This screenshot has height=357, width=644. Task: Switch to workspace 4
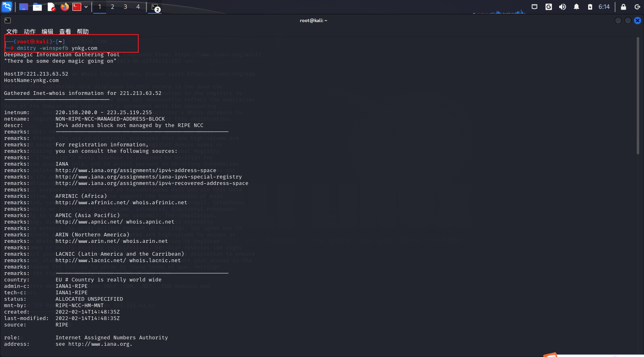pos(138,7)
